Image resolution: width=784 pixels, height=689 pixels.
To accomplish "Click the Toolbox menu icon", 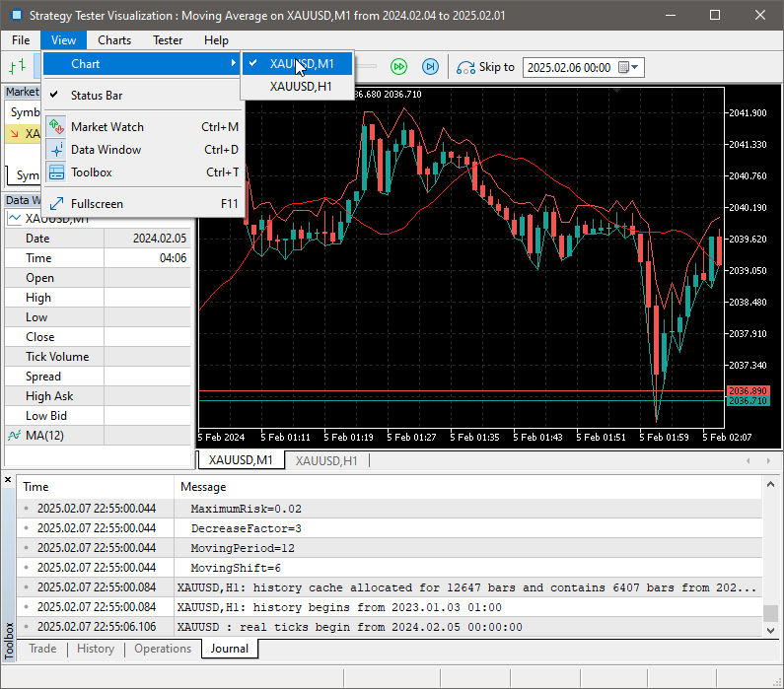I will [56, 172].
